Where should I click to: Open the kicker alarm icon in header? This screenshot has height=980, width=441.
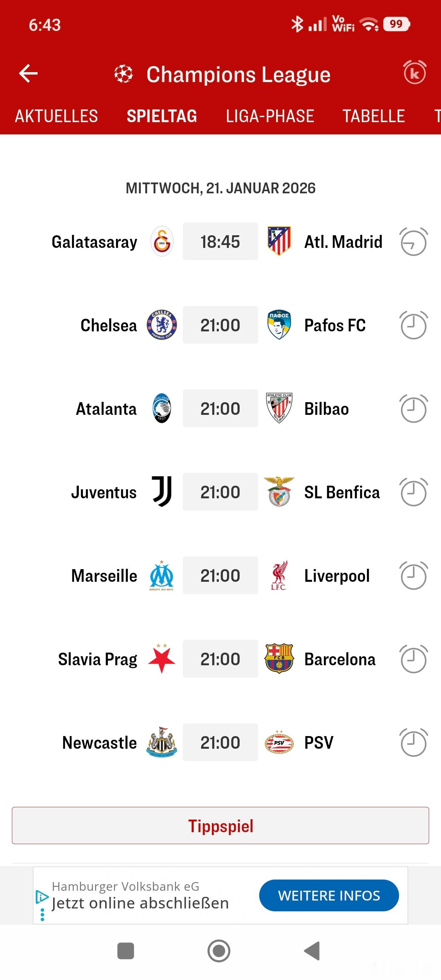(415, 72)
